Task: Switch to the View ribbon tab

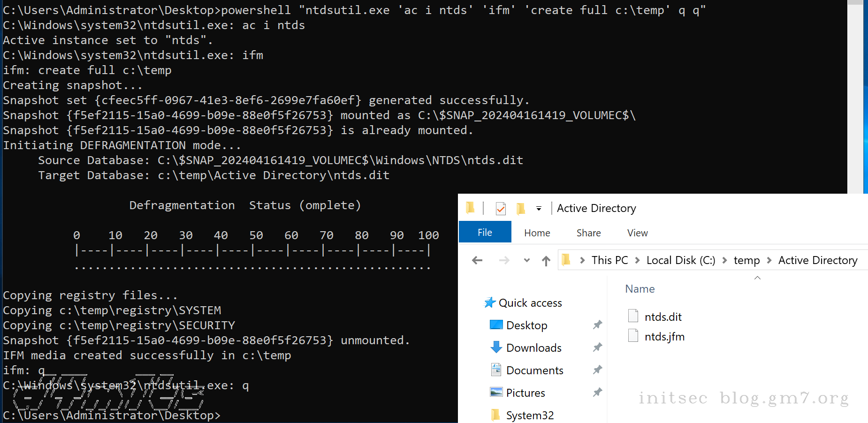Action: pyautogui.click(x=637, y=233)
